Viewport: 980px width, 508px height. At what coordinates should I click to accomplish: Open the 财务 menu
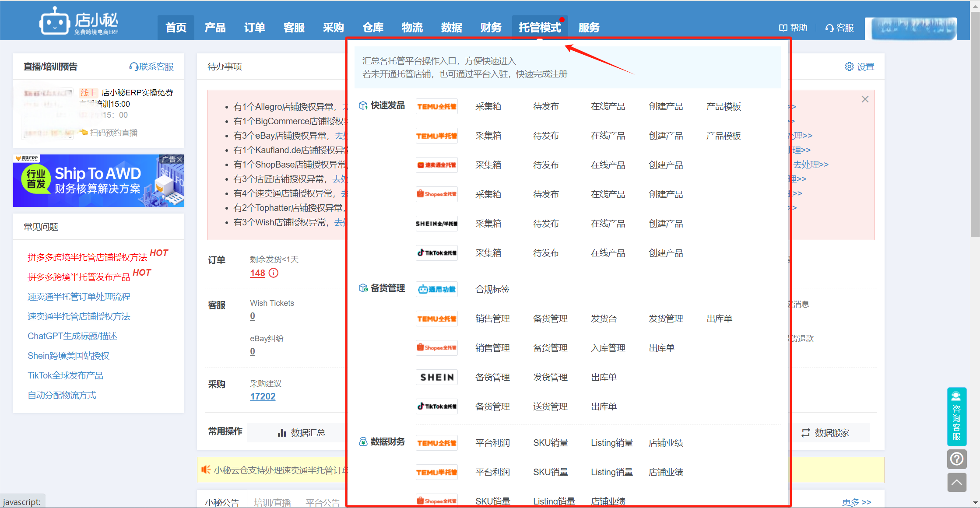[491, 28]
